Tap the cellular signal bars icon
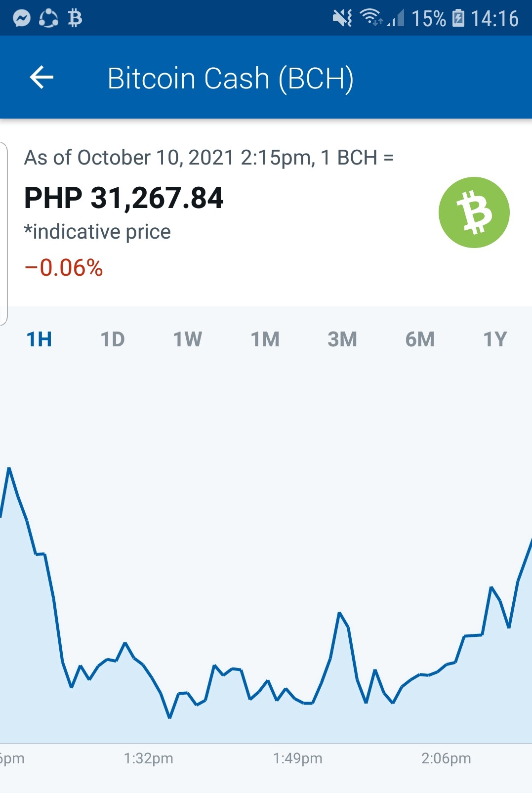The height and width of the screenshot is (793, 532). coord(396,19)
